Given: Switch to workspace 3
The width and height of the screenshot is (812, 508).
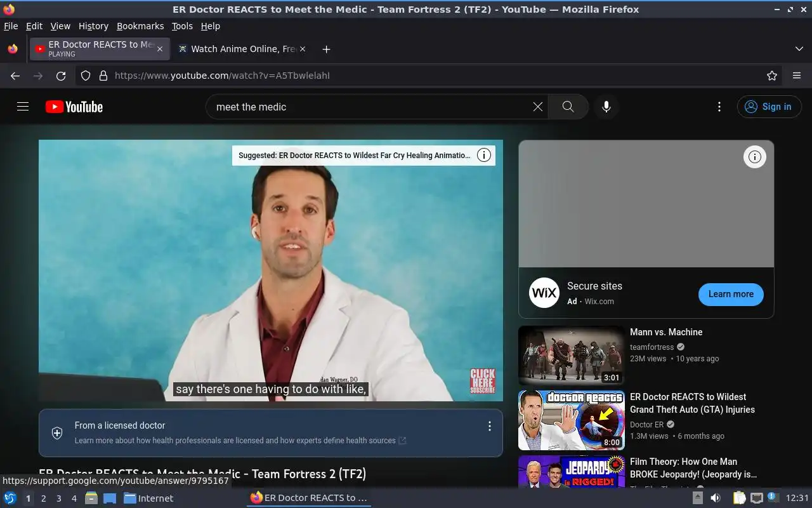Looking at the screenshot, I should point(59,498).
